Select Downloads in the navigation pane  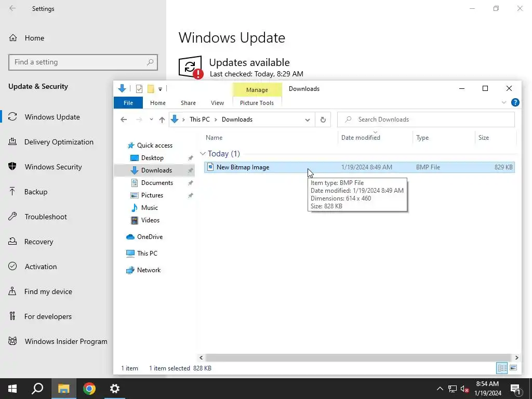(x=156, y=170)
